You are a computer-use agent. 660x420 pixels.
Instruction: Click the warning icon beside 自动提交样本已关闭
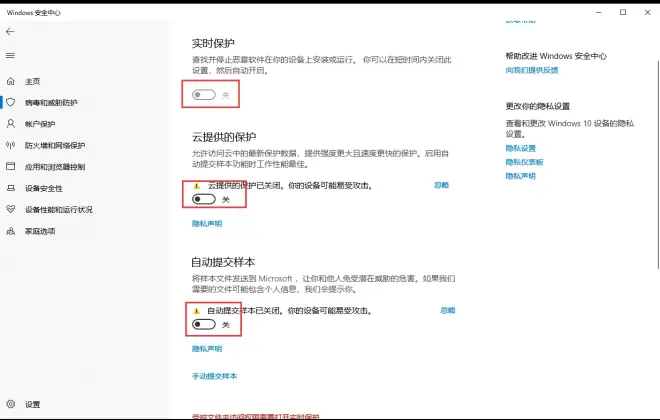196,311
